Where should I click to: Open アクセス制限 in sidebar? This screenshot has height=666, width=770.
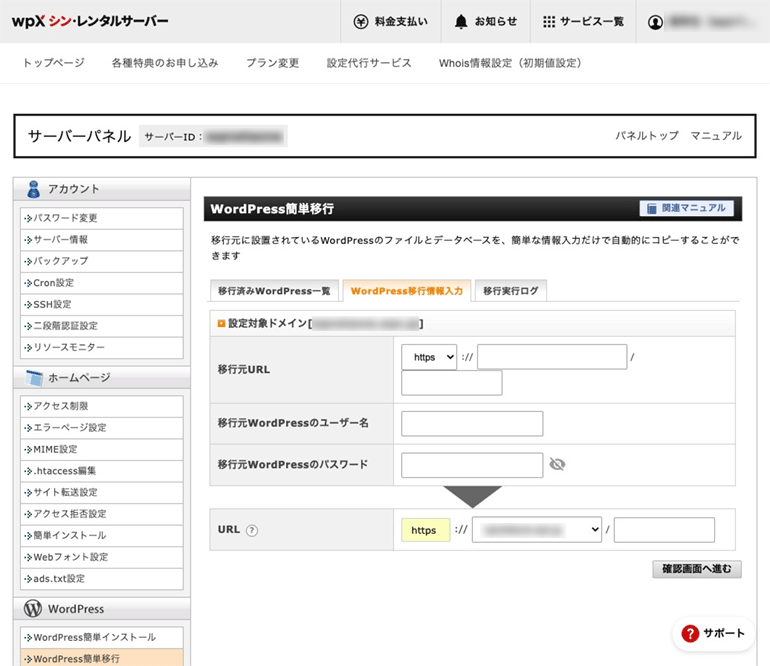pyautogui.click(x=102, y=406)
